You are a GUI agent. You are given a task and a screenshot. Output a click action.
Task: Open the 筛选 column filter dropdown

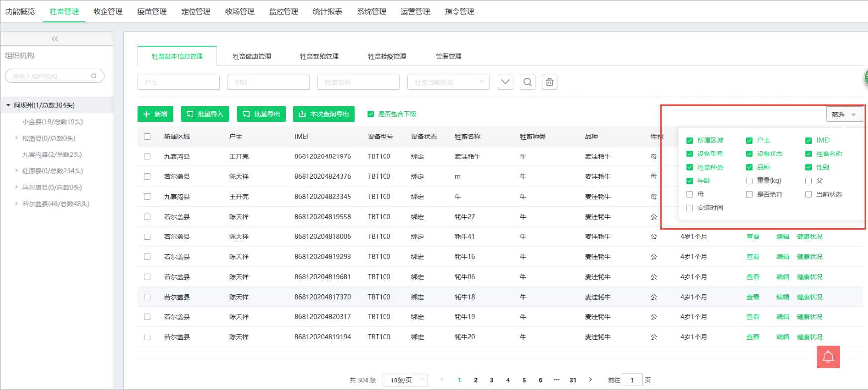[844, 115]
